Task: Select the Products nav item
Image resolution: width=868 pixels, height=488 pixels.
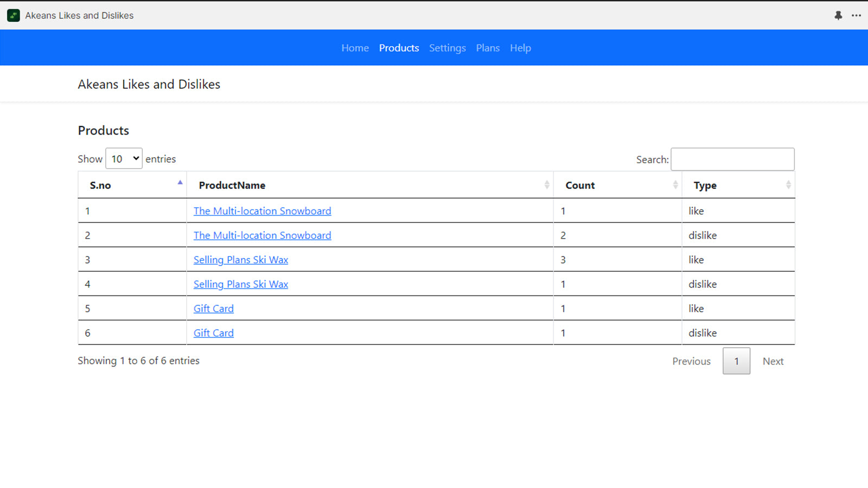Action: (399, 48)
